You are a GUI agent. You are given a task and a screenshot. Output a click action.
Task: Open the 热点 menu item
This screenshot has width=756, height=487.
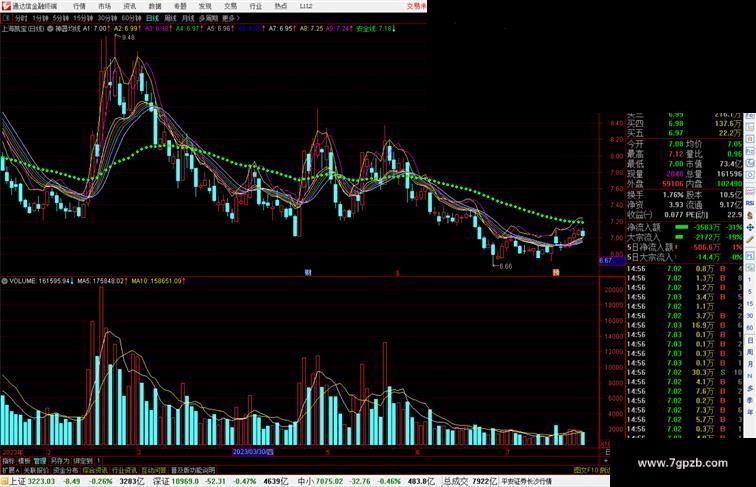(x=281, y=6)
